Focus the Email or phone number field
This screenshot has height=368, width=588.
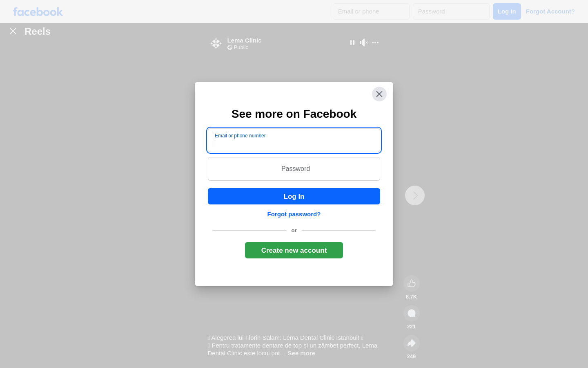tap(294, 140)
